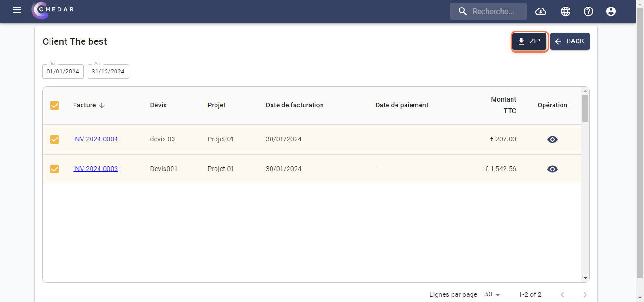
Task: Go to the next page arrow
Action: pos(585,295)
